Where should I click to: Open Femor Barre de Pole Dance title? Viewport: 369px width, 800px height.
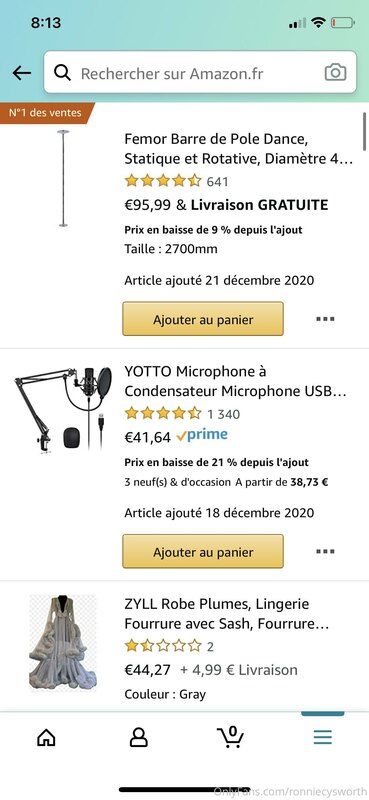pyautogui.click(x=238, y=148)
